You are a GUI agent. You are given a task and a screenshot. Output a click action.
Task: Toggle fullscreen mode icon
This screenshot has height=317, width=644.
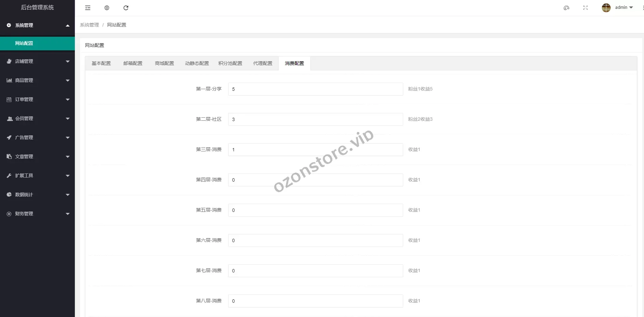[x=585, y=8]
